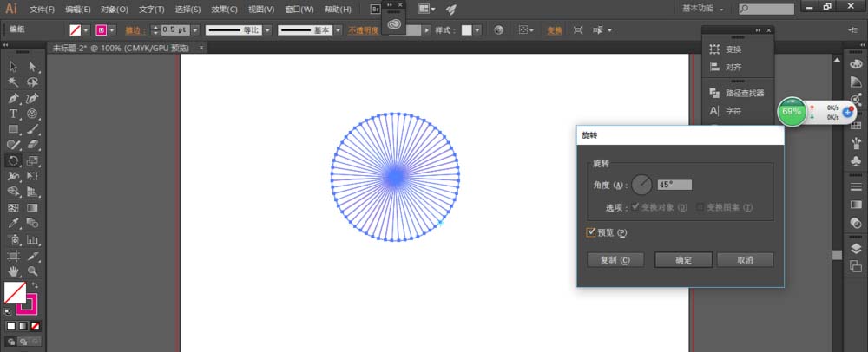
Task: Select the Scale tool
Action: coord(33,160)
